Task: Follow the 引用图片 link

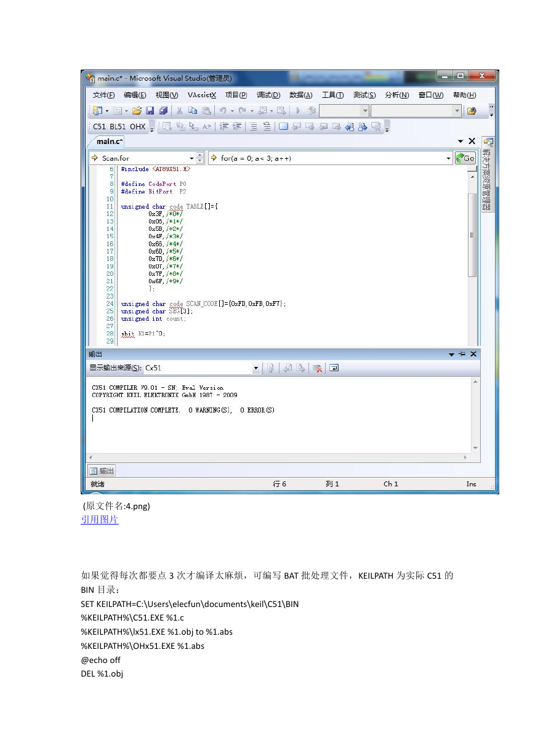Action: point(100,520)
